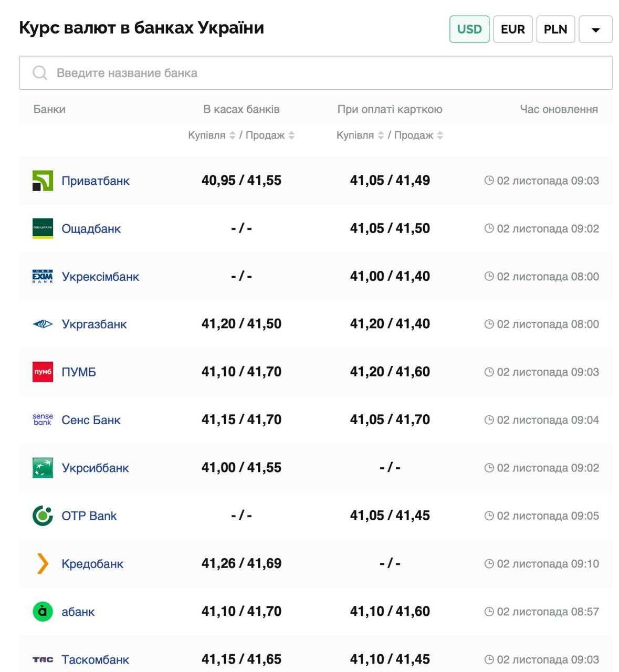Click the Sense Bank logo icon
The image size is (619, 672).
coord(43,420)
